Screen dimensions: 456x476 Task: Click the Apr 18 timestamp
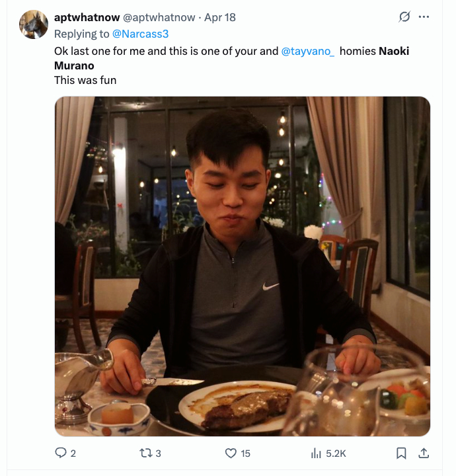pyautogui.click(x=220, y=17)
